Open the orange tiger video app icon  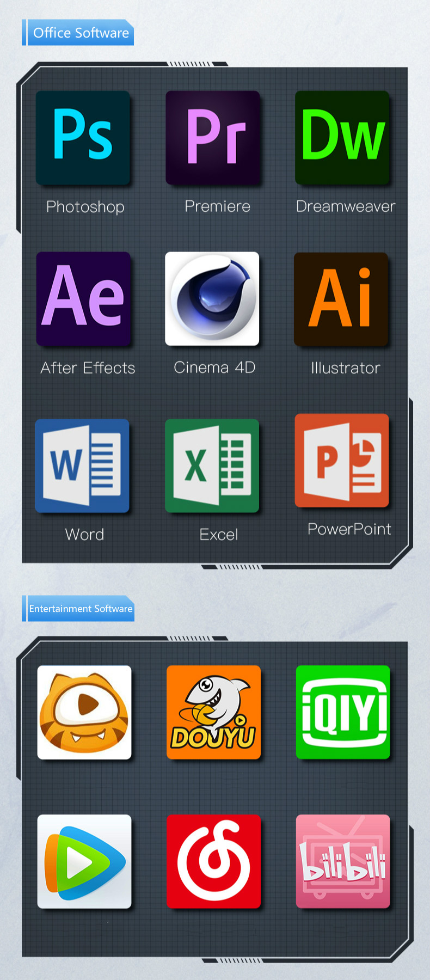point(84,712)
